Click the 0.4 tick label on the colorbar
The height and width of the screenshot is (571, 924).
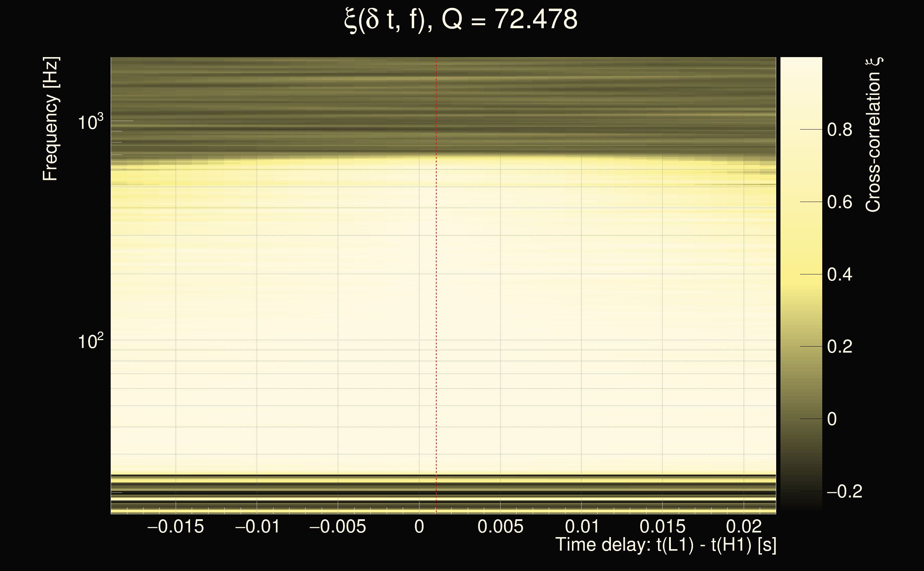pos(839,274)
